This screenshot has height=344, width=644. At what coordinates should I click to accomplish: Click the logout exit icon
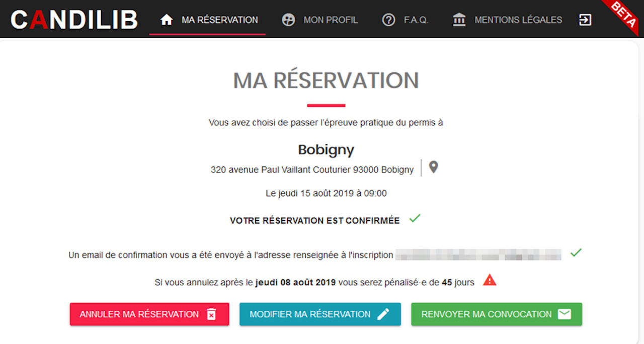tap(585, 20)
